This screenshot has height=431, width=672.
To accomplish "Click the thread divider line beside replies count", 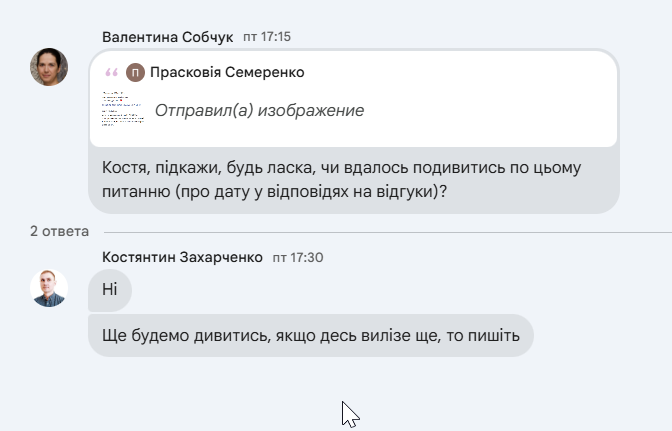I will click(x=388, y=233).
